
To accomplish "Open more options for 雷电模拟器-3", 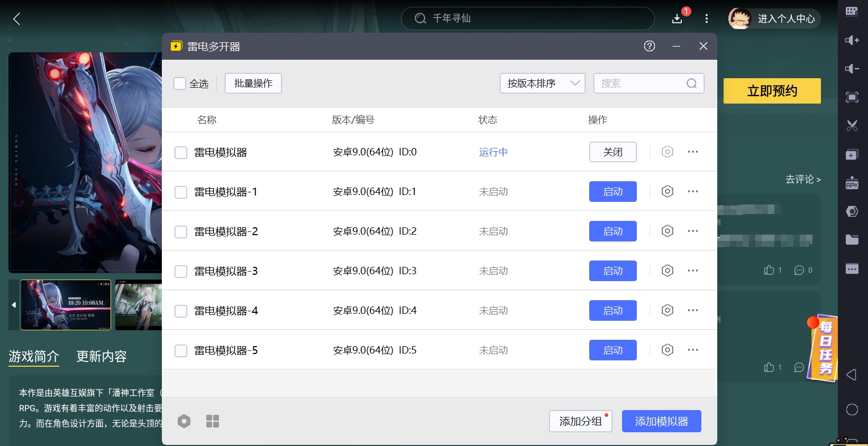I will tap(692, 271).
